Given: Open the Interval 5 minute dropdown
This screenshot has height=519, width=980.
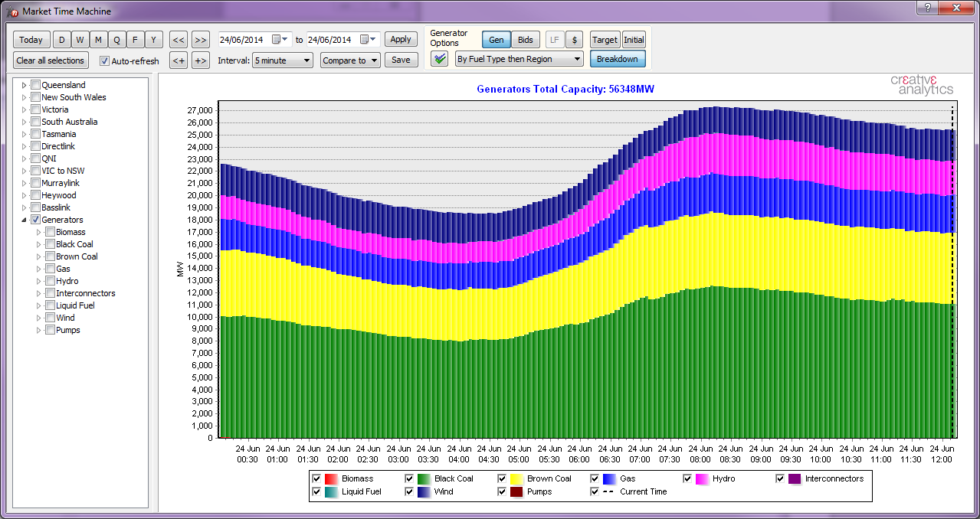Looking at the screenshot, I should click(283, 60).
